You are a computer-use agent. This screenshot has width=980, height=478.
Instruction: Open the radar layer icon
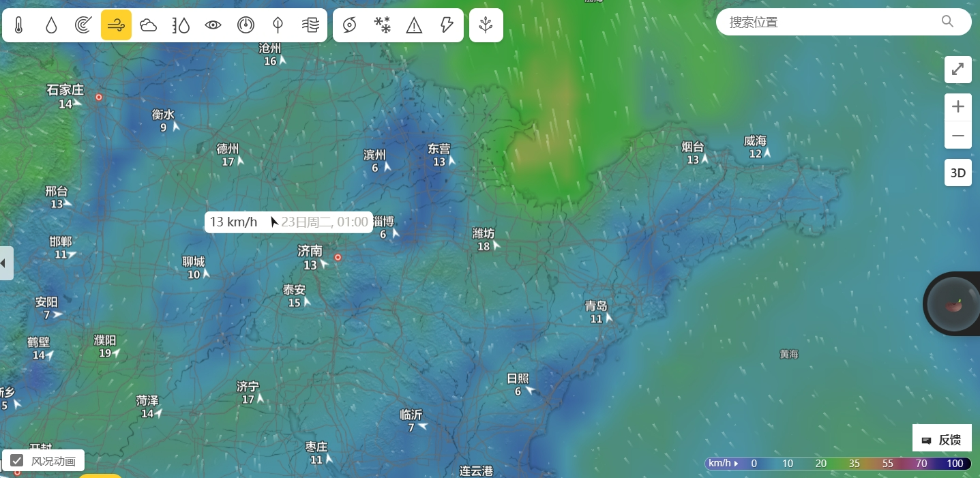tap(83, 25)
